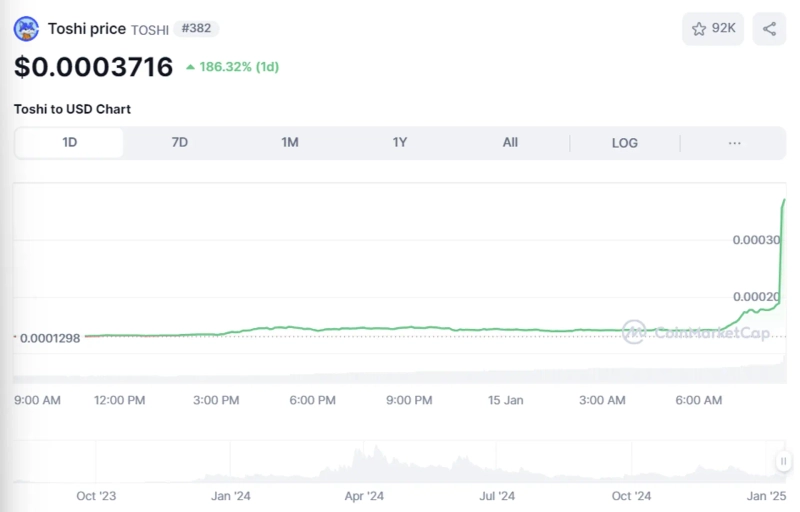Click the 0.0001298 baseline price label
800x512 pixels.
click(x=50, y=337)
